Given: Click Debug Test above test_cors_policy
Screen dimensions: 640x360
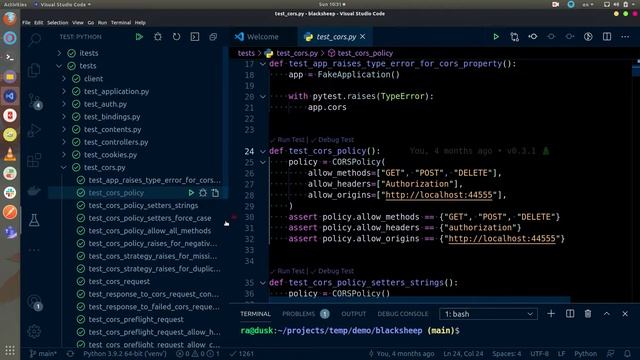Looking at the screenshot, I should 336,140.
